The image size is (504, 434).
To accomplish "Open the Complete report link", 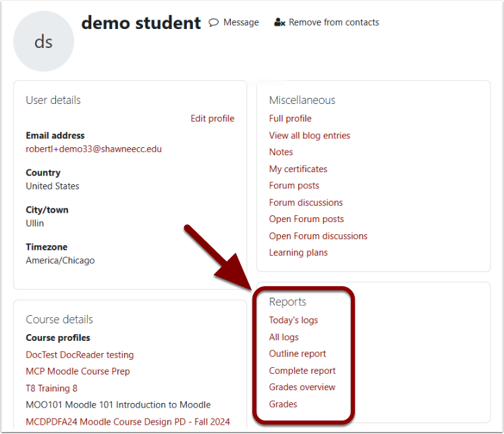I will [x=302, y=371].
